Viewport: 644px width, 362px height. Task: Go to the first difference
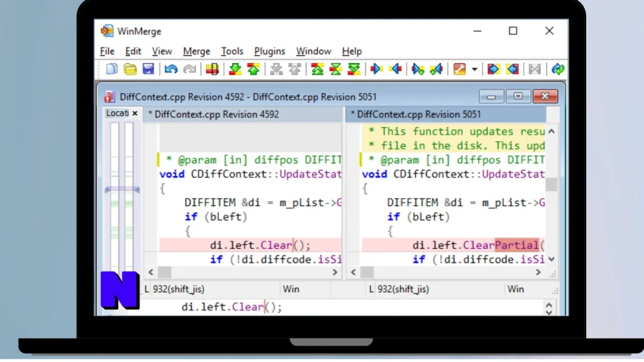(x=318, y=69)
